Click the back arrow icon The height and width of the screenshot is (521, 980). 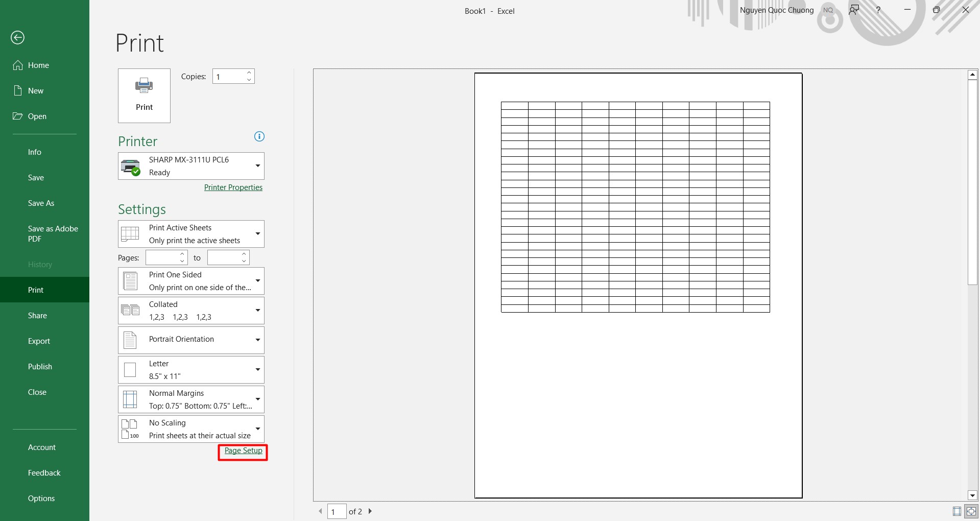[17, 37]
